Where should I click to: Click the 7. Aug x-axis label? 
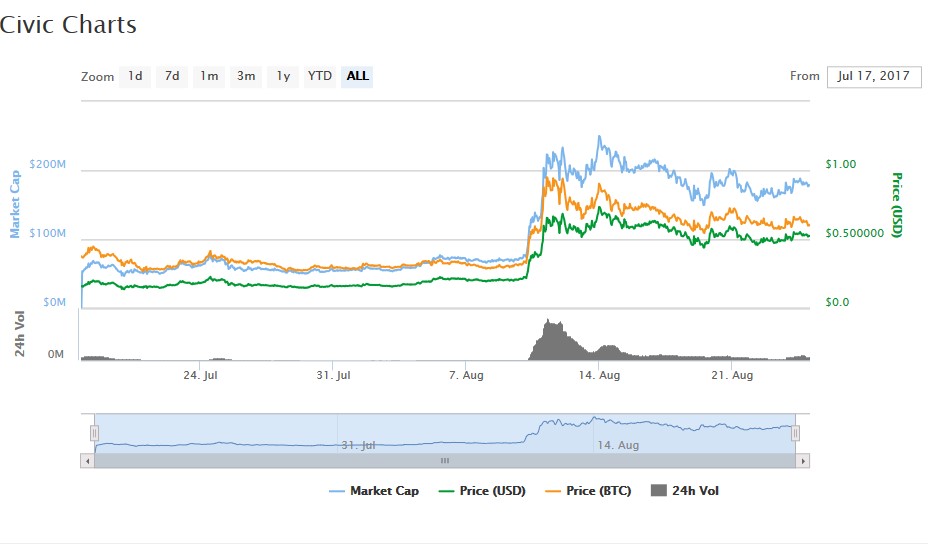pos(466,375)
